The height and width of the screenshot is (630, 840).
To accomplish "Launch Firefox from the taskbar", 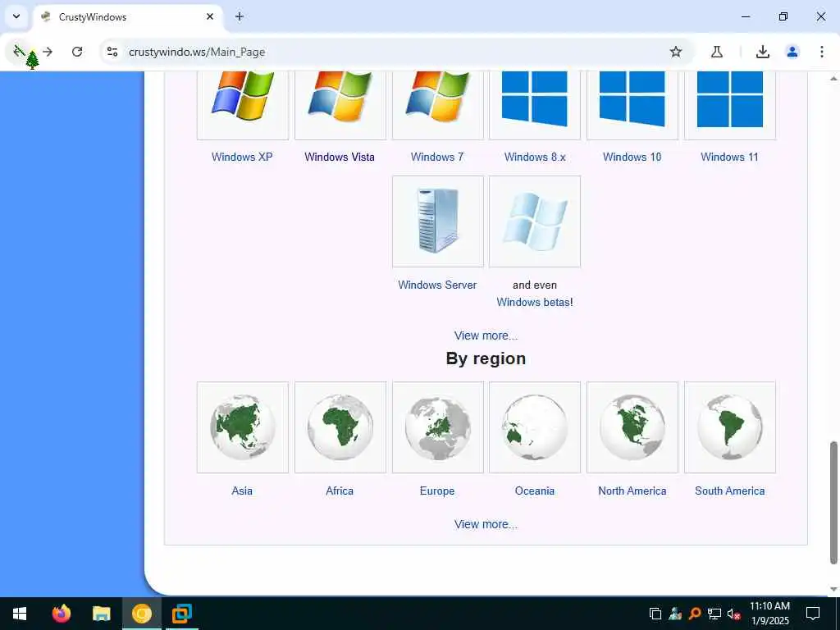I will click(61, 614).
